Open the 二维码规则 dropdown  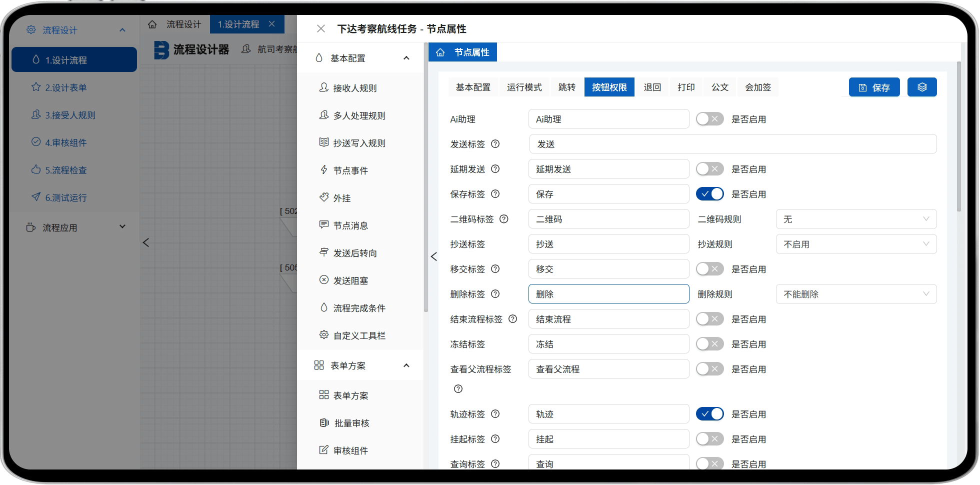[856, 219]
